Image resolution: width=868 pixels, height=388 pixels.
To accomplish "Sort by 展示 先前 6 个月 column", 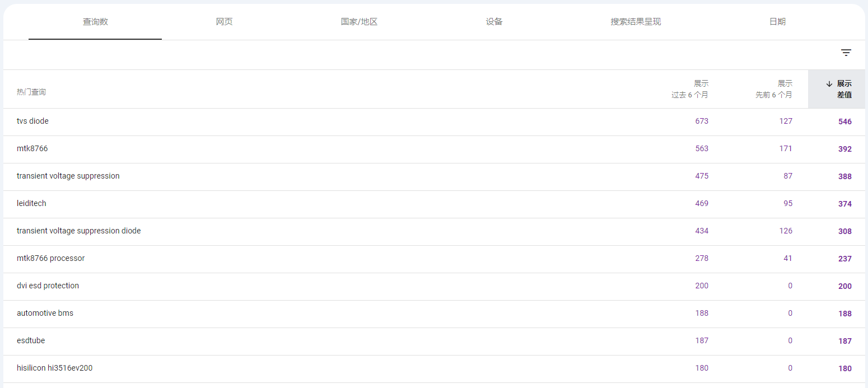I will [x=774, y=89].
